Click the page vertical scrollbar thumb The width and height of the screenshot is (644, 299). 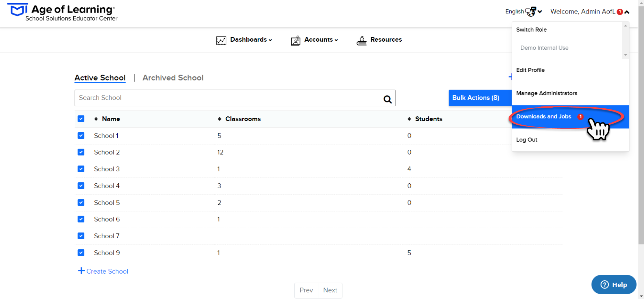(641, 125)
